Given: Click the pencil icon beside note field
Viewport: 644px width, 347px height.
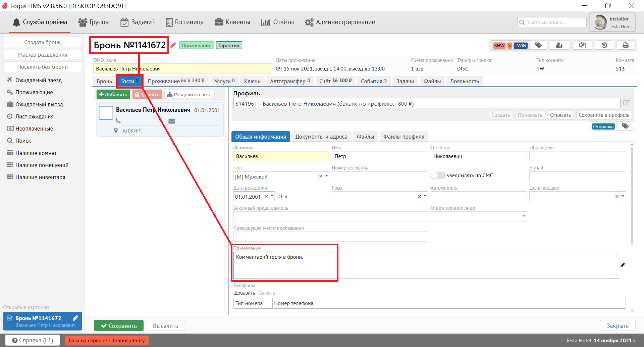Looking at the screenshot, I should (x=623, y=265).
